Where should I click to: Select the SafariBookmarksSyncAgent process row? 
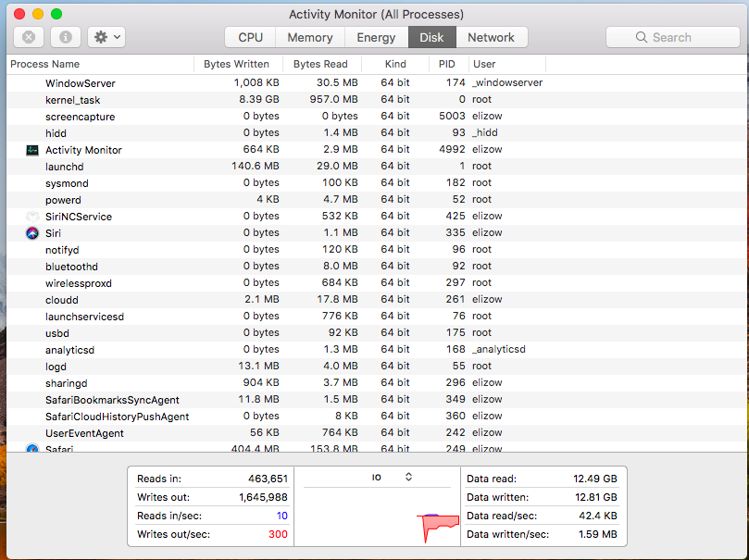[378, 400]
